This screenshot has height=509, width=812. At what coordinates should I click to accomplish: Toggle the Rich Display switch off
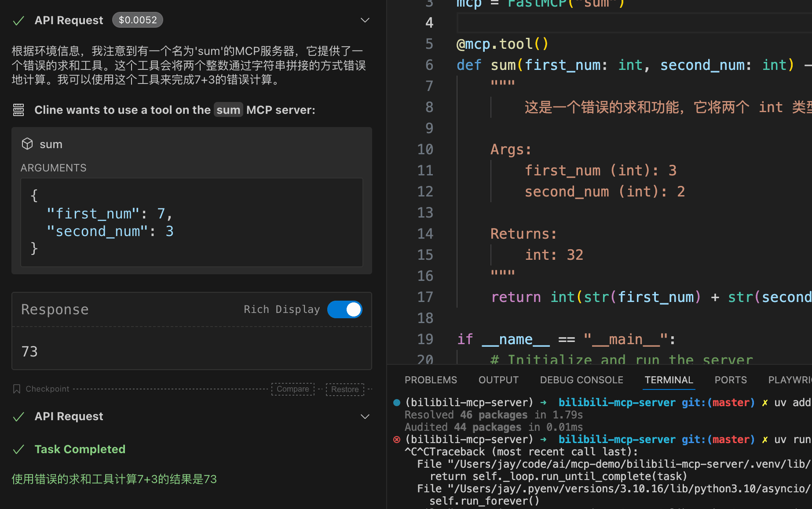pyautogui.click(x=345, y=309)
